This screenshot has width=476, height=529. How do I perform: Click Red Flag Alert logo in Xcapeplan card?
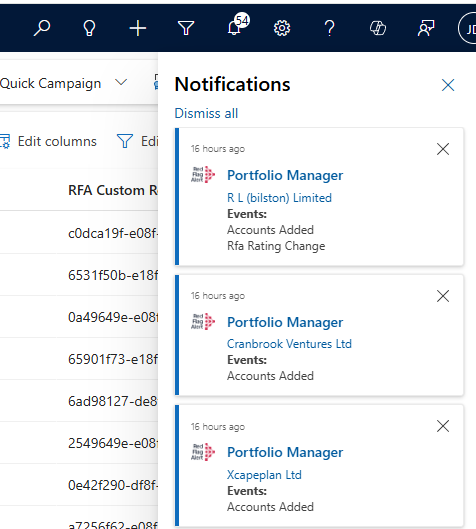point(203,452)
